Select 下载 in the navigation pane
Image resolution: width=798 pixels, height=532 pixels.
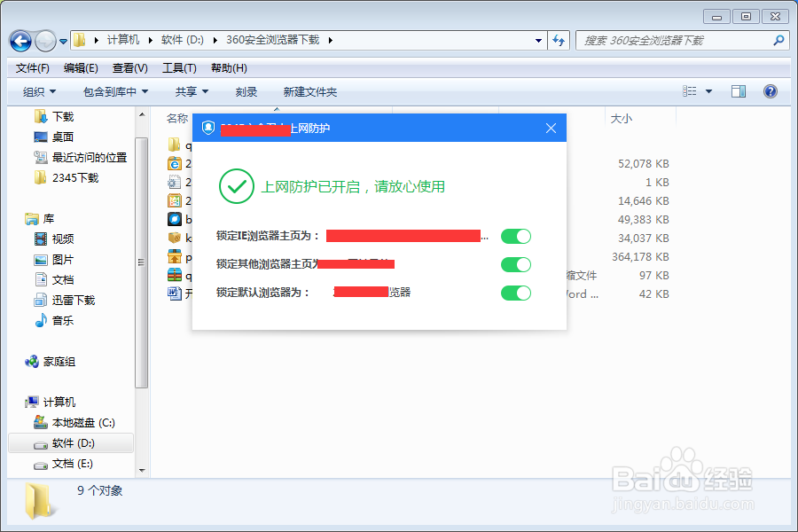[x=63, y=116]
